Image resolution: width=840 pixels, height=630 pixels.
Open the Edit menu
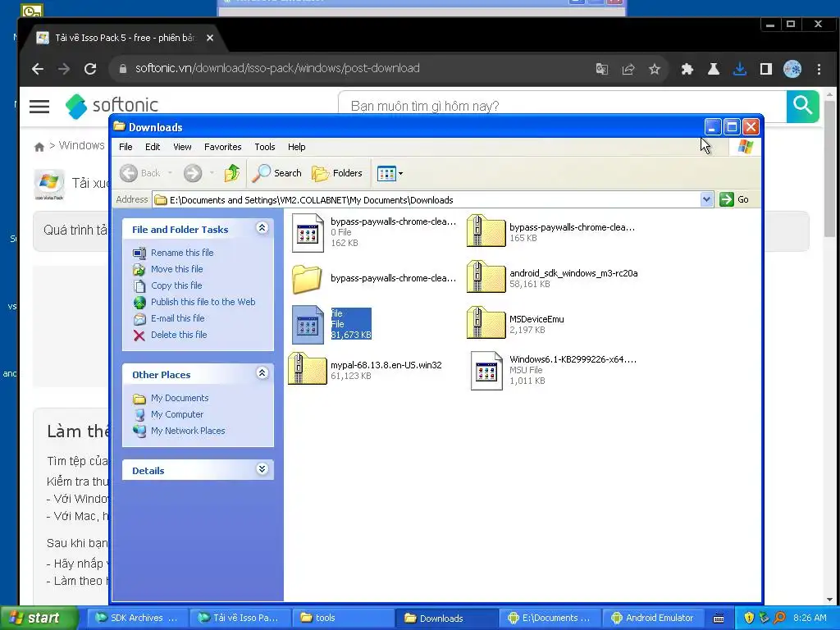pyautogui.click(x=153, y=147)
